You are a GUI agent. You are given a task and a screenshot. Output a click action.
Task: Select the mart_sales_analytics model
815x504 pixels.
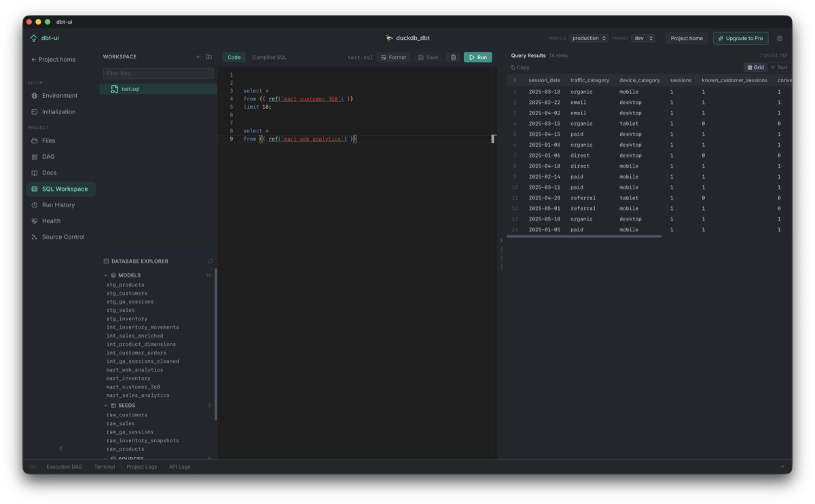click(x=138, y=395)
